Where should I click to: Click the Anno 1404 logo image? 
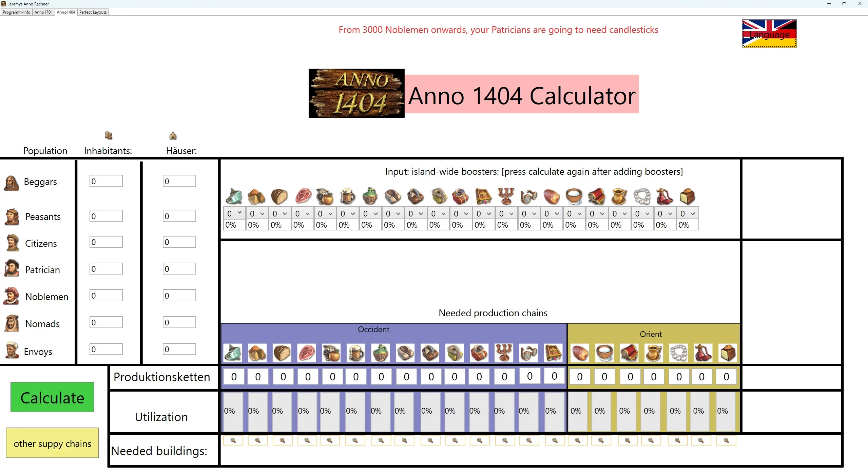pos(356,93)
